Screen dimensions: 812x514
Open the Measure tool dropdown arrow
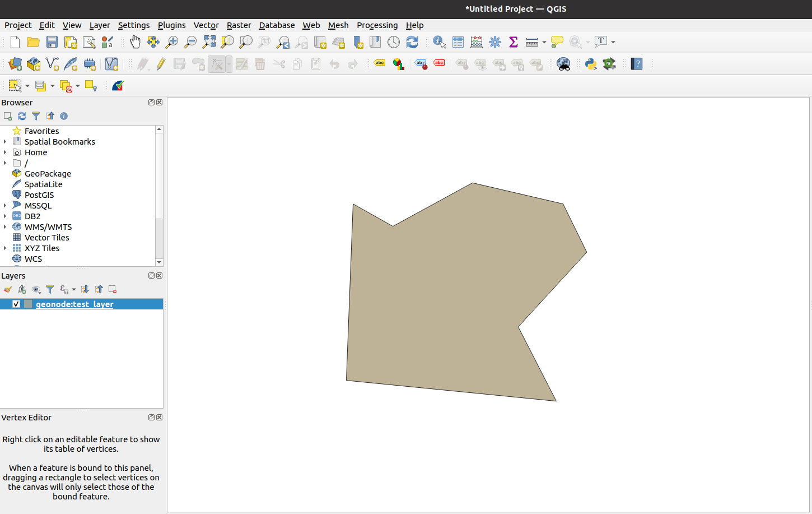click(544, 42)
